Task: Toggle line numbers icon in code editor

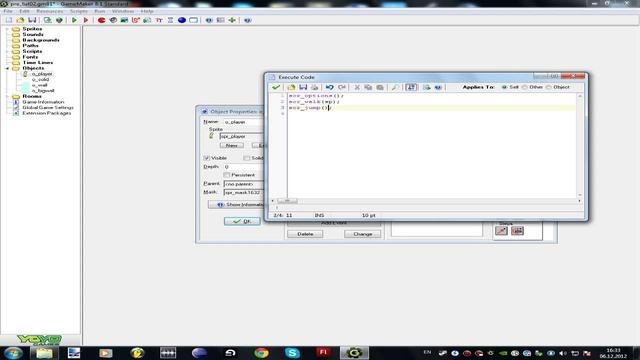Action: coord(411,87)
